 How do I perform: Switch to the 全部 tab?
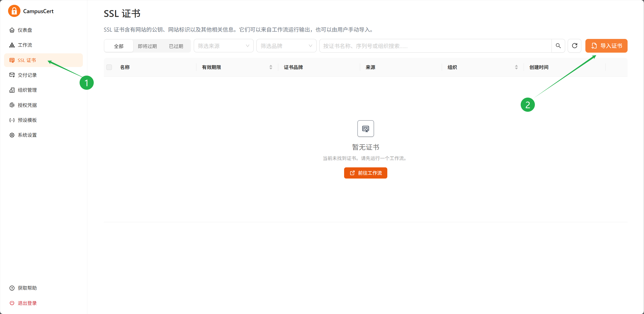[x=119, y=46]
